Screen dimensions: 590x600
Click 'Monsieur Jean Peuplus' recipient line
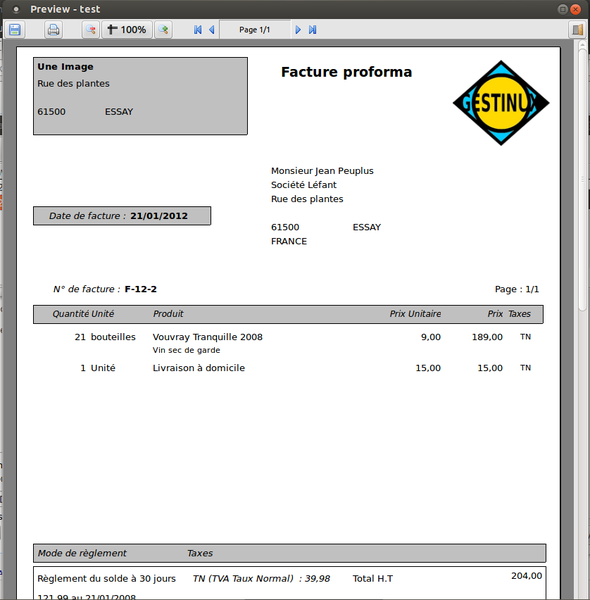(322, 171)
